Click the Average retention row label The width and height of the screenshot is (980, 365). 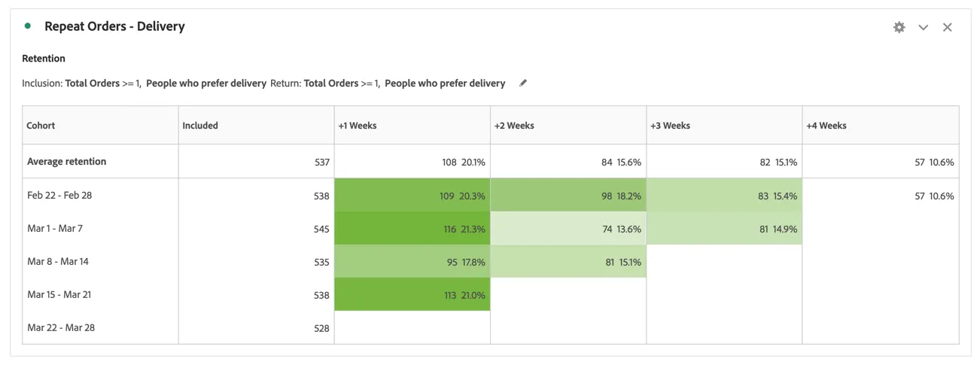tap(66, 161)
